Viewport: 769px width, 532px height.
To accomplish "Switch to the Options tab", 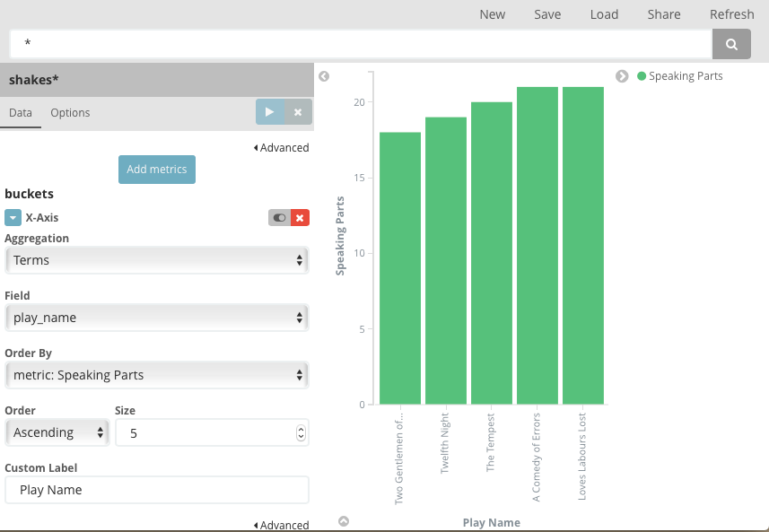I will point(70,112).
